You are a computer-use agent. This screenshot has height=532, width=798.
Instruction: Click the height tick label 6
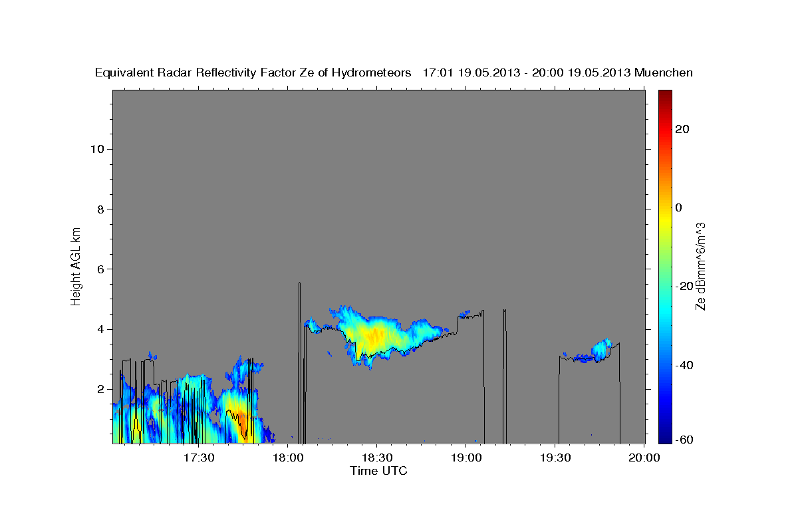tap(100, 269)
